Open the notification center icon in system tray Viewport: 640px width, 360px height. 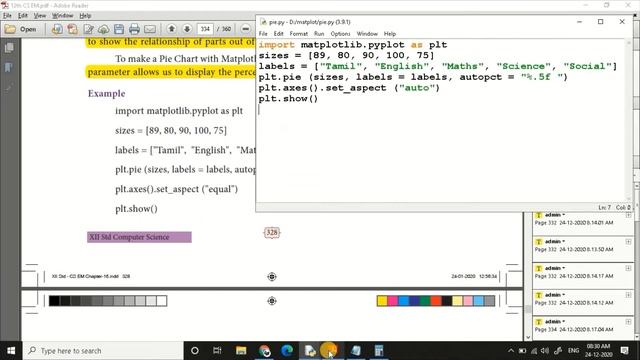(624, 351)
